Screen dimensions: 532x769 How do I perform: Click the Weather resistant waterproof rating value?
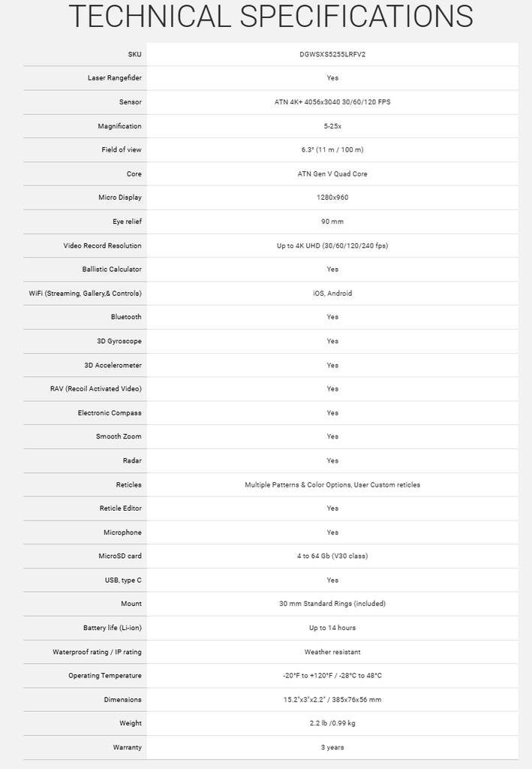coord(332,652)
